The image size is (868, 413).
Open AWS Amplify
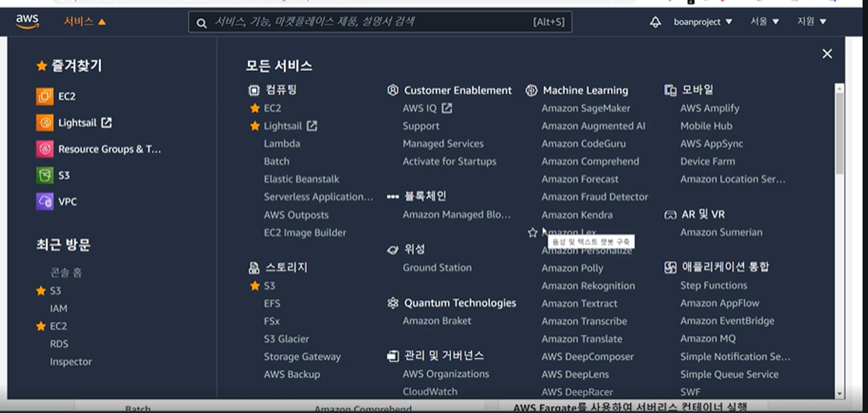(x=709, y=108)
